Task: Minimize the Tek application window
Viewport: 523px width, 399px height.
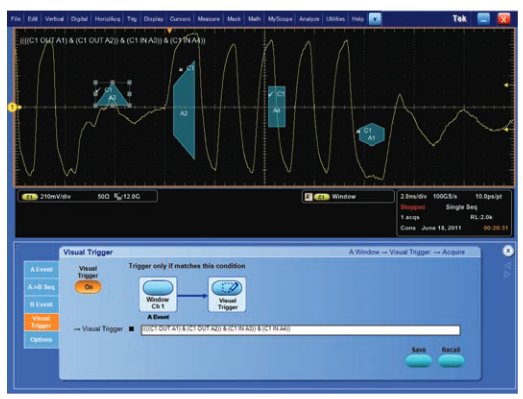Action: coord(483,19)
